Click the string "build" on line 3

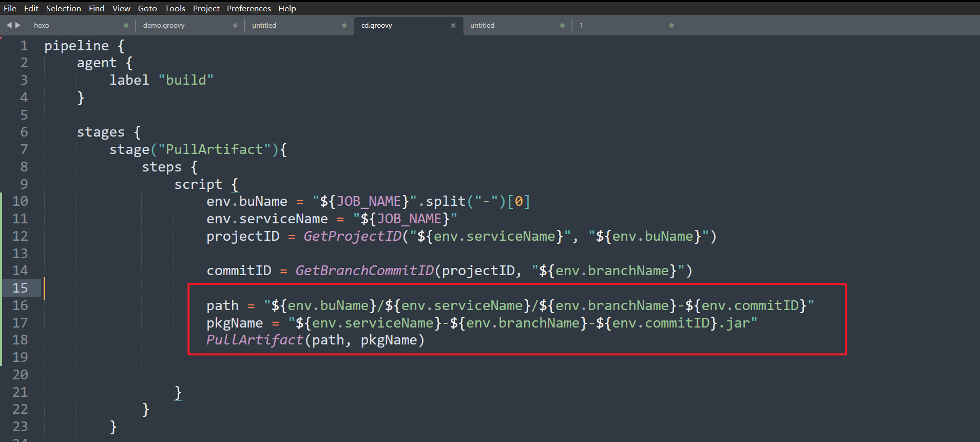pyautogui.click(x=186, y=80)
